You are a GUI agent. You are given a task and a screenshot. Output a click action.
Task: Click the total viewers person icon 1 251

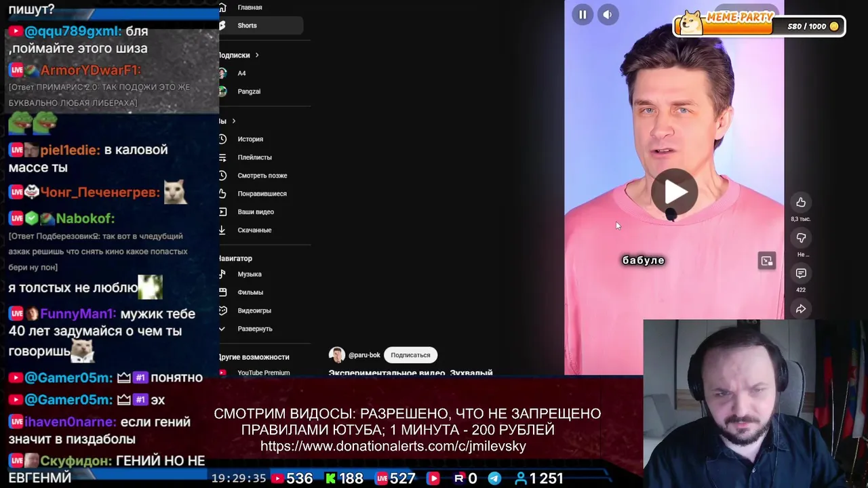point(521,479)
